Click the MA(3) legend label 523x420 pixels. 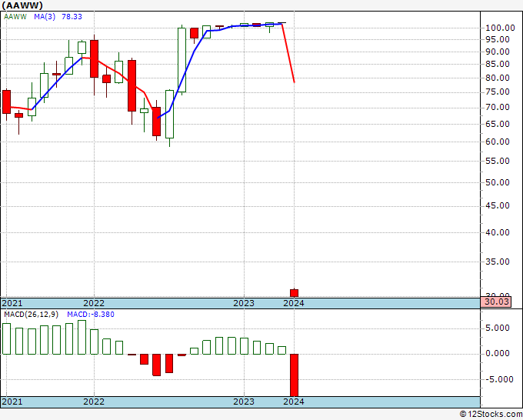(x=45, y=17)
